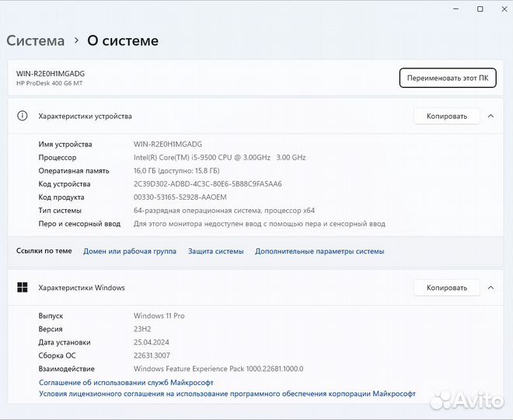Click the Код продукта label
The width and height of the screenshot is (513, 420).
click(x=61, y=198)
